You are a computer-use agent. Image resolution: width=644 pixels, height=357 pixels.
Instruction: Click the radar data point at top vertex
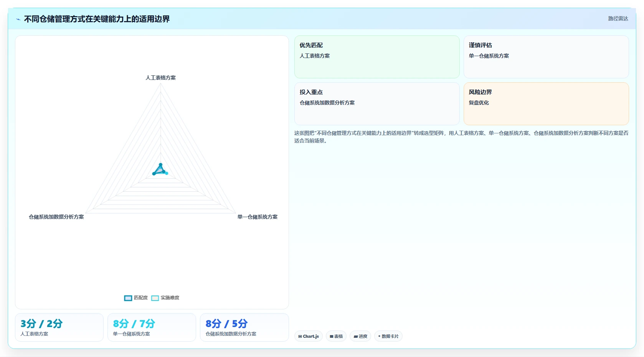pos(160,164)
